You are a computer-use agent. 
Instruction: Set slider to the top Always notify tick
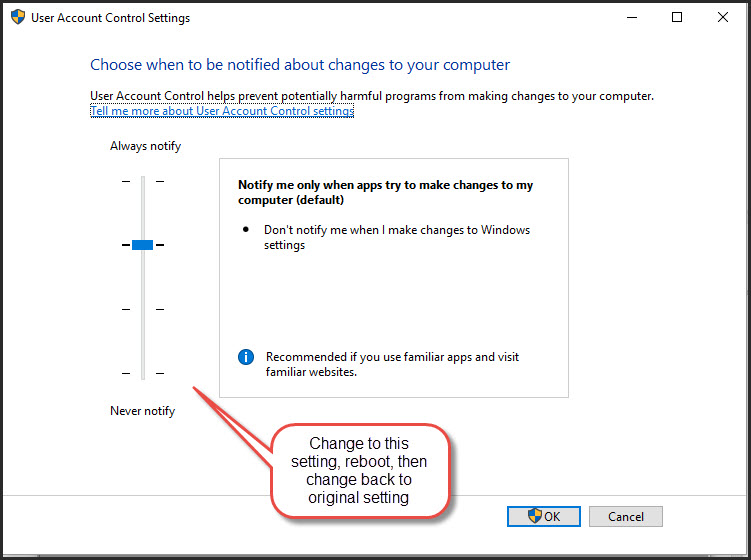(x=143, y=181)
